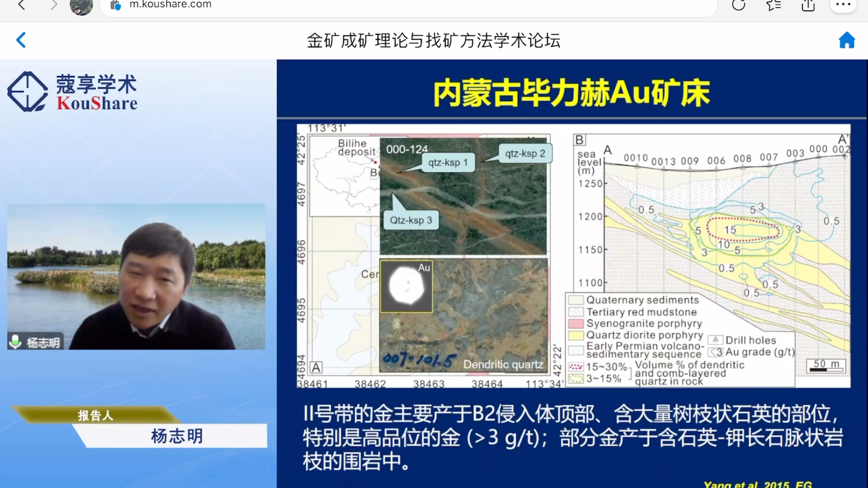The width and height of the screenshot is (868, 488).
Task: Click the page title 金矿成矿理论与找矿方法学术论坛
Action: tap(433, 40)
